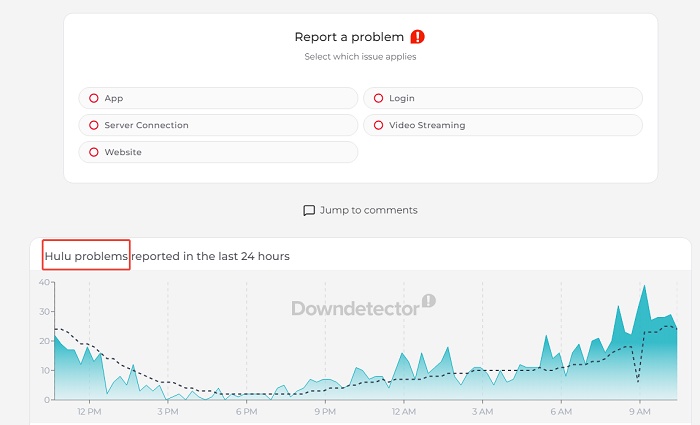Click the 12 AM time axis label
Image resolution: width=700 pixels, height=425 pixels.
pos(403,411)
